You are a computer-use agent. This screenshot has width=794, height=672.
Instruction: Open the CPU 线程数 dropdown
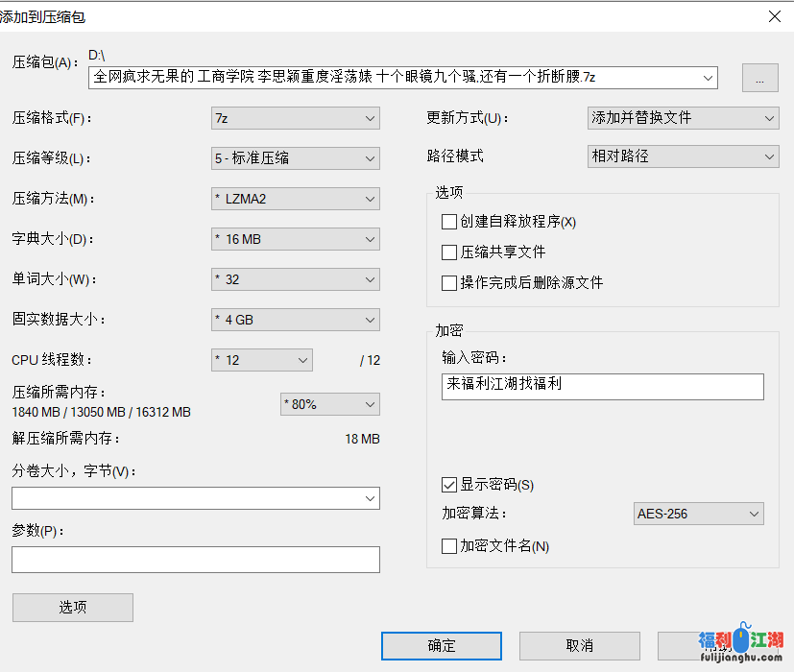click(x=261, y=360)
